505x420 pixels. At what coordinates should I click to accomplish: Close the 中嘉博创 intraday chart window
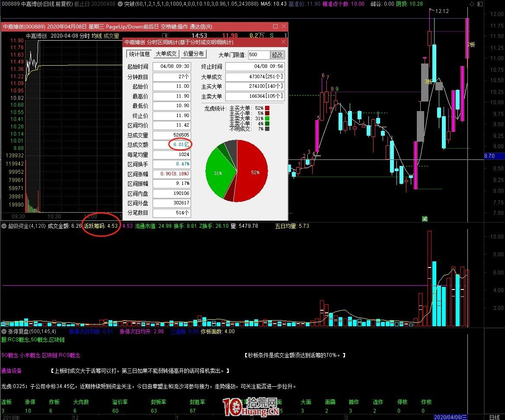[x=284, y=26]
